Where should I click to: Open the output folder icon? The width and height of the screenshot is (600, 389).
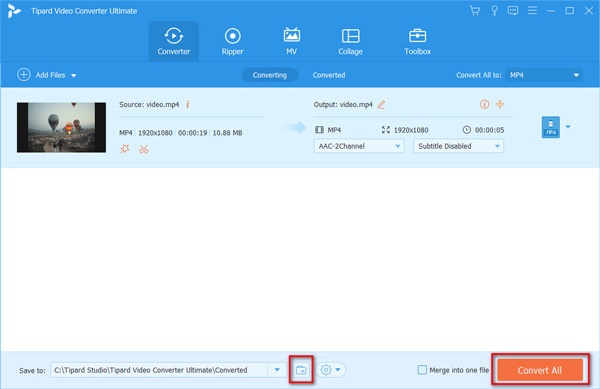click(x=301, y=370)
